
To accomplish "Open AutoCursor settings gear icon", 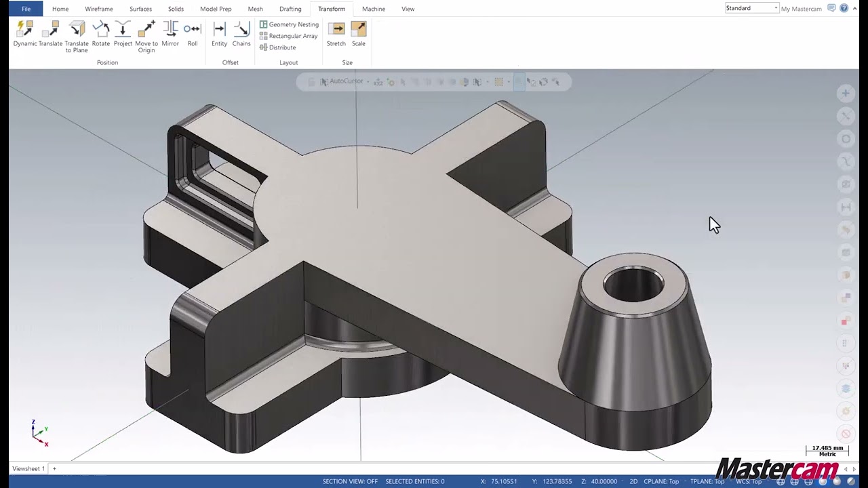I will (x=391, y=82).
